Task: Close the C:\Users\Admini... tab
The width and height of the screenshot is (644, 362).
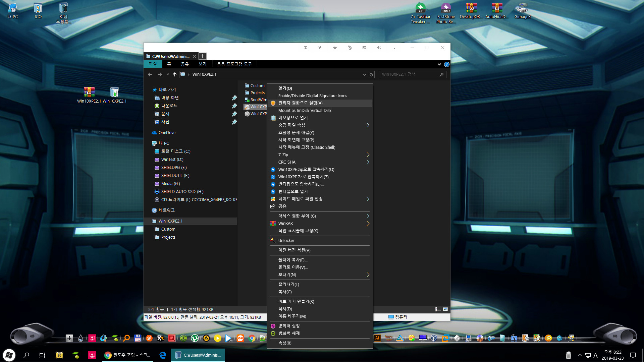Action: point(194,56)
